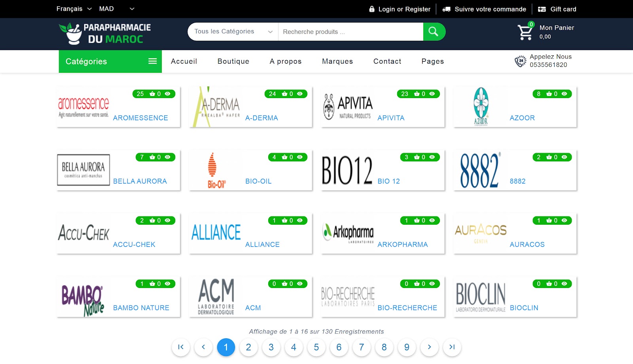The image size is (633, 364).
Task: Click the phone number 0535561820
Action: [x=548, y=65]
